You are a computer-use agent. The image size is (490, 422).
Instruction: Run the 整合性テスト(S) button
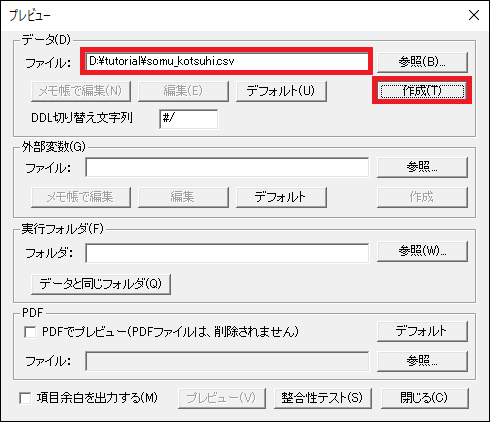[322, 398]
